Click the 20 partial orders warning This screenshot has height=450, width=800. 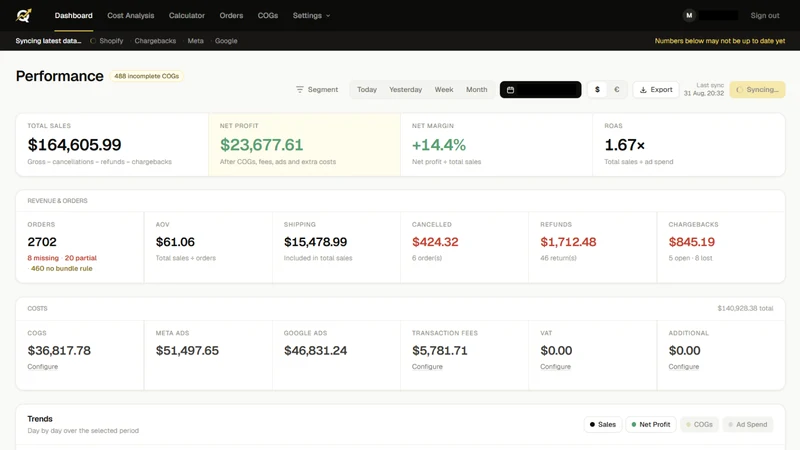tap(81, 258)
